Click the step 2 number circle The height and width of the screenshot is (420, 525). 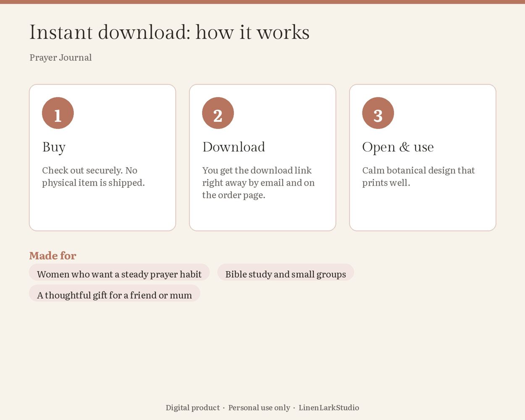(218, 113)
